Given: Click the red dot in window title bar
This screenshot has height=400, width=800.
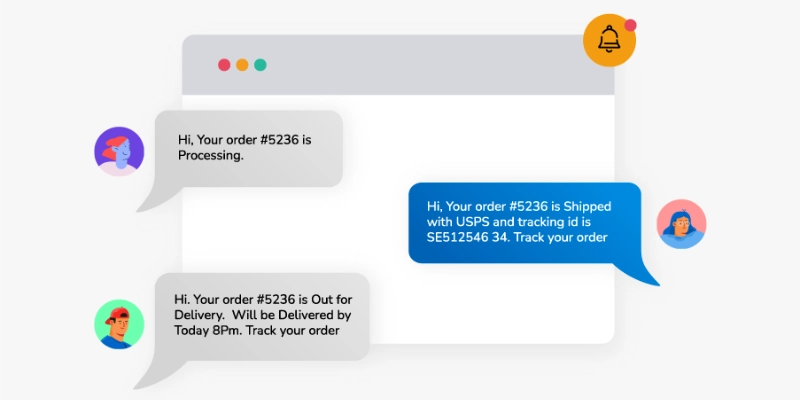Looking at the screenshot, I should [224, 65].
